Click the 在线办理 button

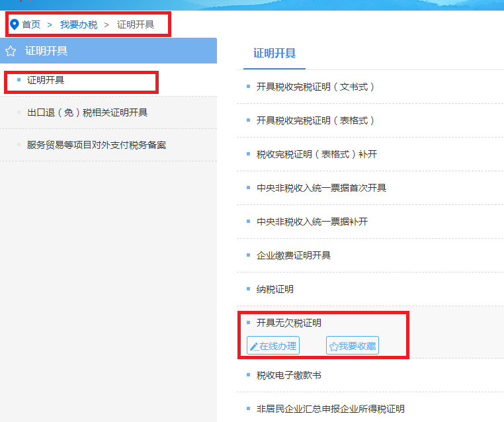point(273,345)
